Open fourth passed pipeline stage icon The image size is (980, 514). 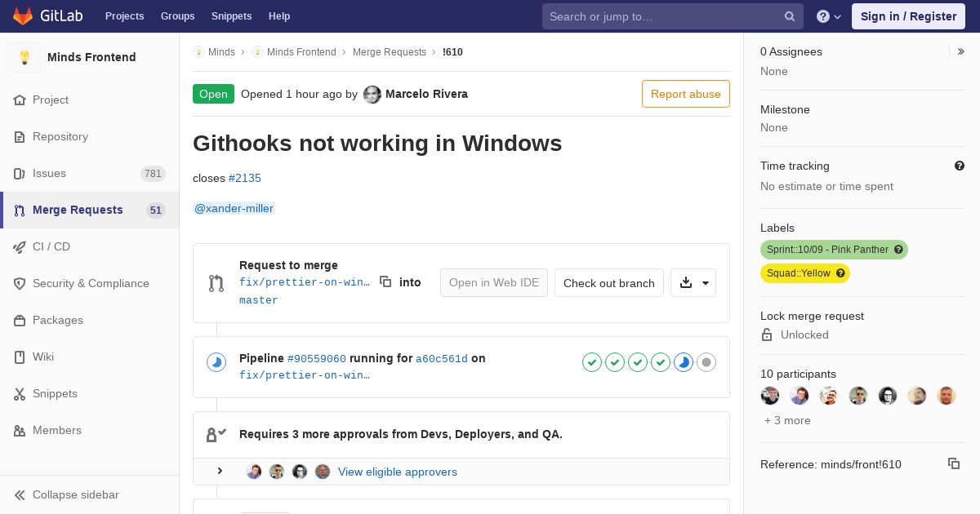pyautogui.click(x=661, y=362)
